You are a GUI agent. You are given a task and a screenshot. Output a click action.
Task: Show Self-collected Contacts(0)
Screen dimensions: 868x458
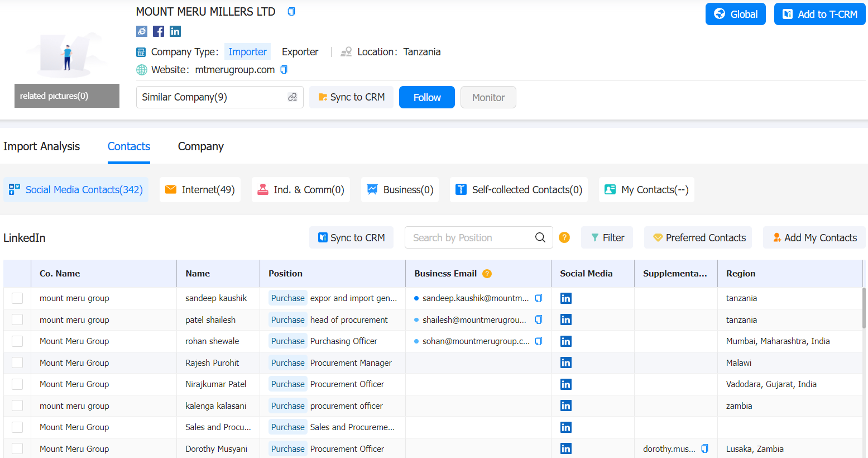pos(519,190)
